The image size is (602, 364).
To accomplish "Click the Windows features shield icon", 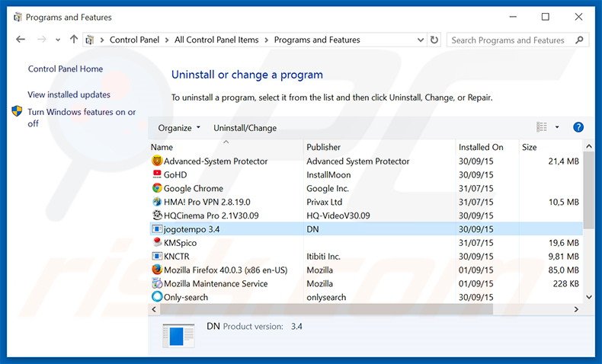I will (x=17, y=111).
